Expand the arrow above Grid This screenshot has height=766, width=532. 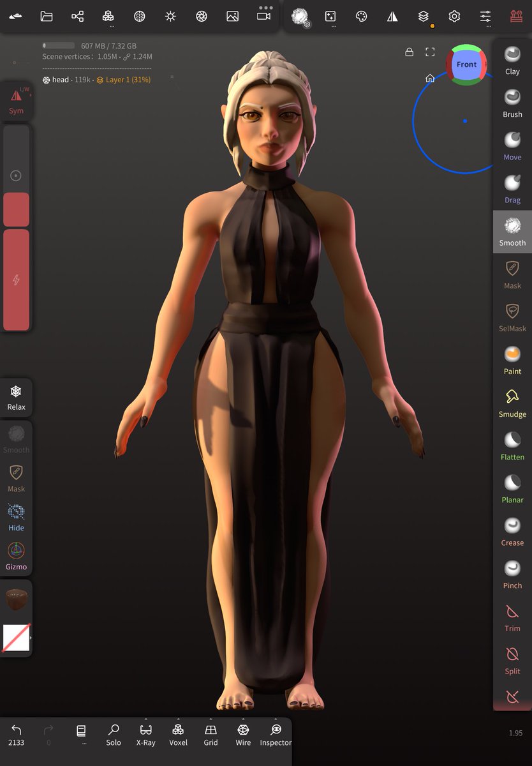point(211,719)
